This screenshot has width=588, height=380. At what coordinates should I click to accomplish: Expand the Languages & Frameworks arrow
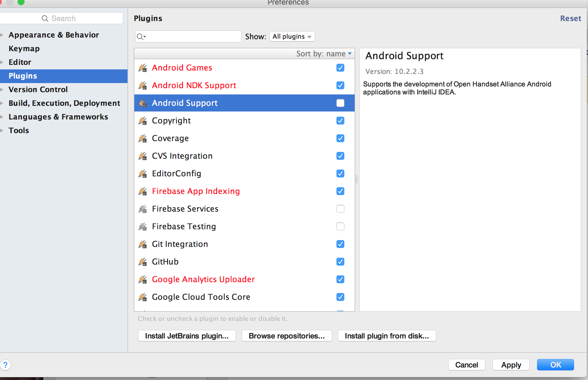pyautogui.click(x=2, y=117)
